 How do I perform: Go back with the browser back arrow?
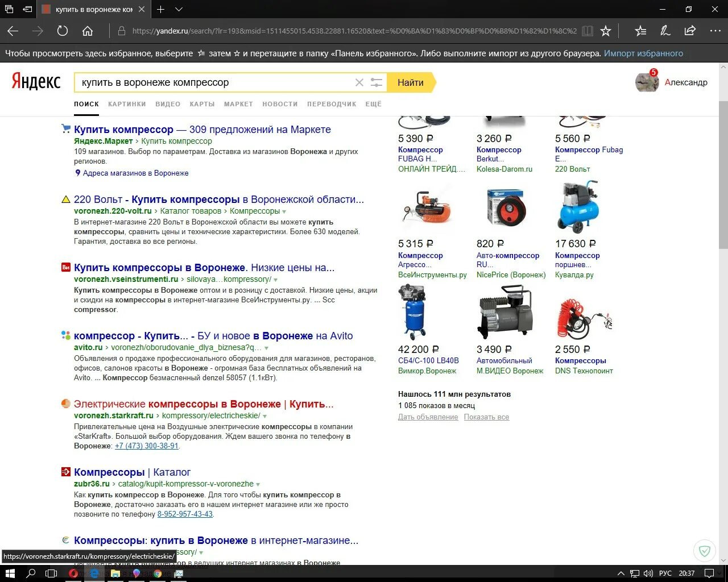pyautogui.click(x=13, y=31)
